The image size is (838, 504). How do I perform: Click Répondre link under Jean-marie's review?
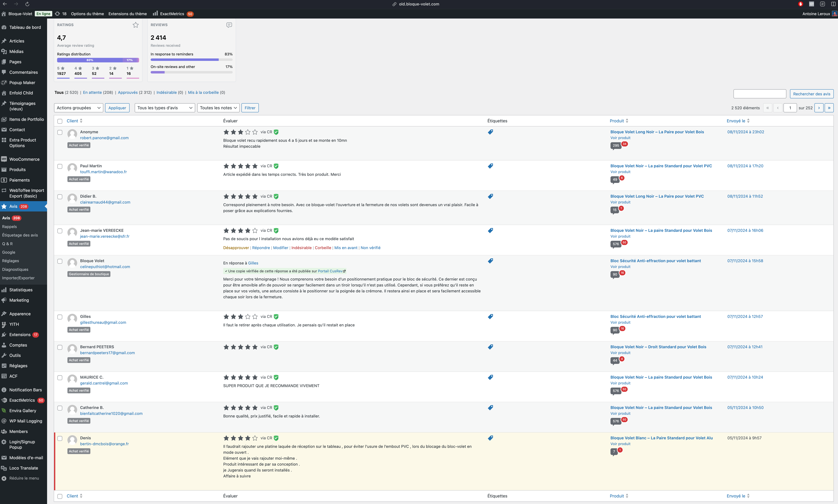(x=261, y=248)
